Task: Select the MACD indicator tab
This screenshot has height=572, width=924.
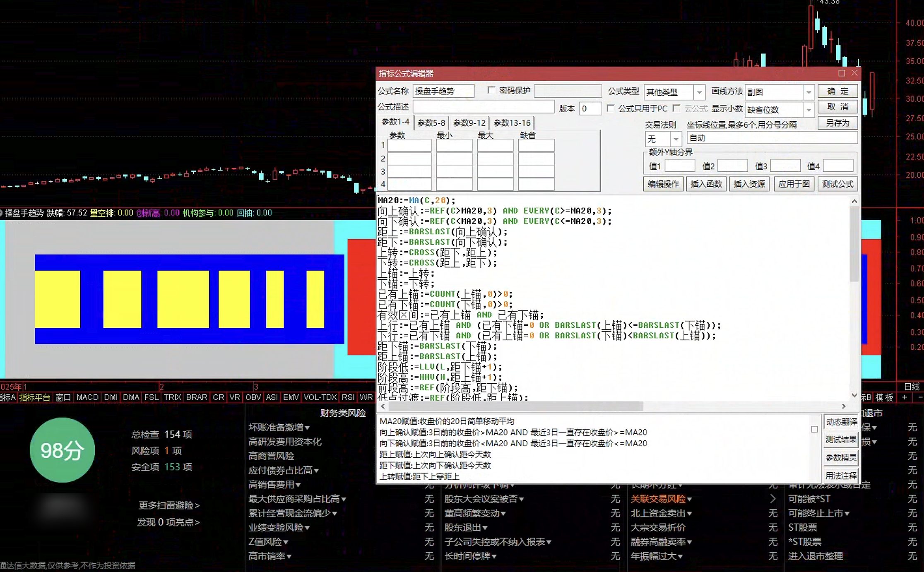Action: click(87, 397)
